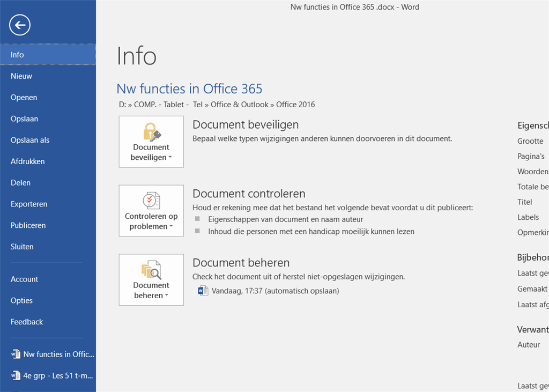Click the Document beveiligen heading
This screenshot has height=392, width=549.
click(x=246, y=125)
